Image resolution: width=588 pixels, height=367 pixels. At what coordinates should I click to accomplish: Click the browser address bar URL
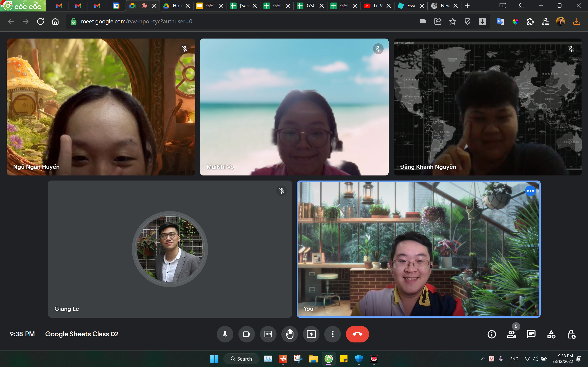[137, 21]
